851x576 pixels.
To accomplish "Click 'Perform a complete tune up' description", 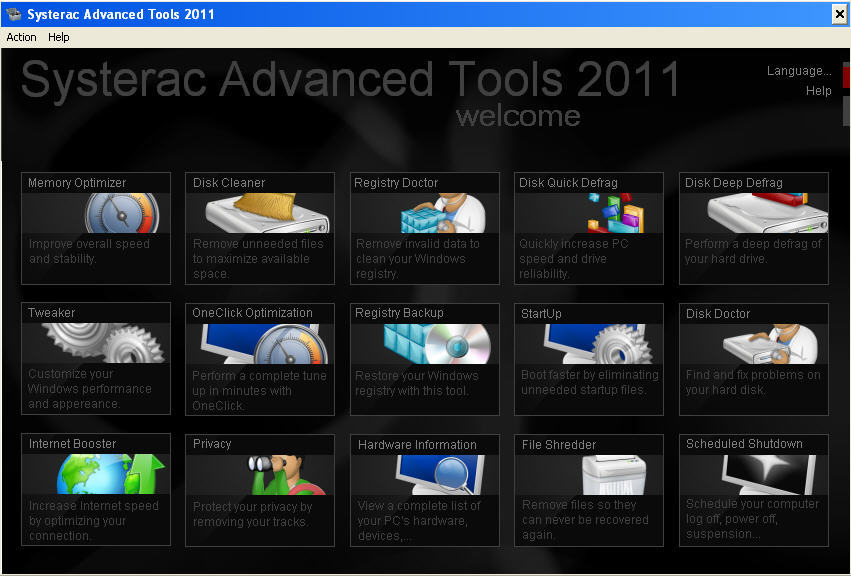I will 259,390.
